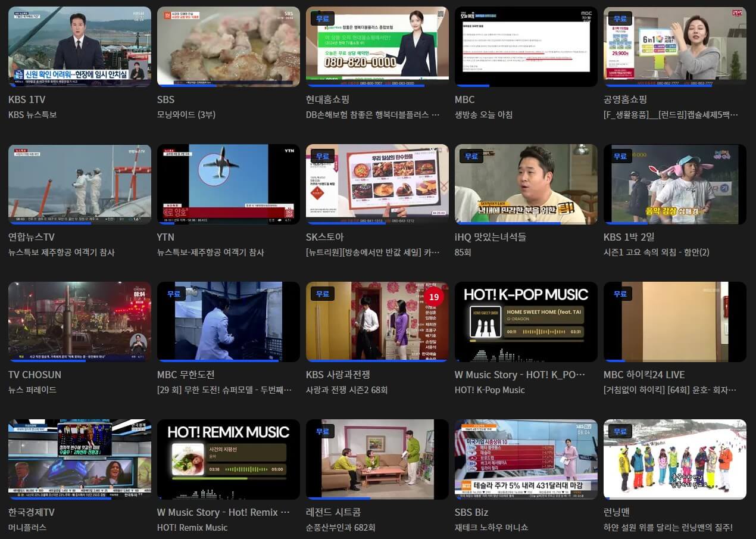Click the 무료 badge on KBS 사랑과전쟁
756x539 pixels.
point(322,294)
